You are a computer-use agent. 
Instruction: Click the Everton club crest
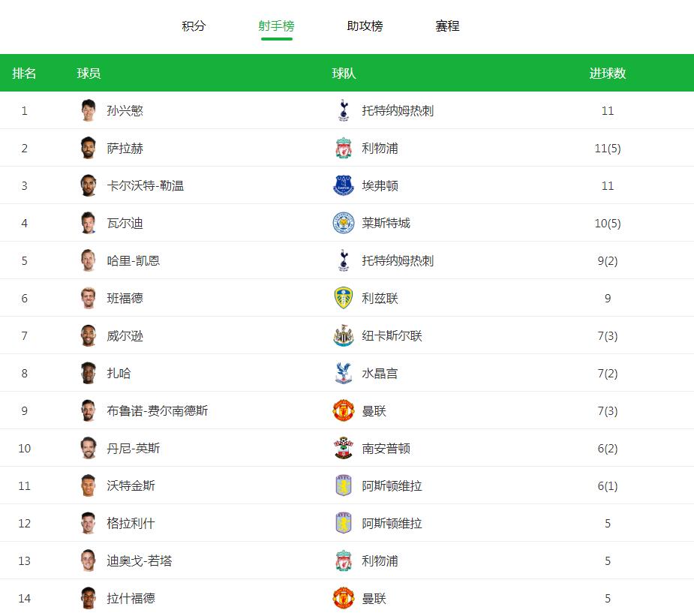pos(344,185)
